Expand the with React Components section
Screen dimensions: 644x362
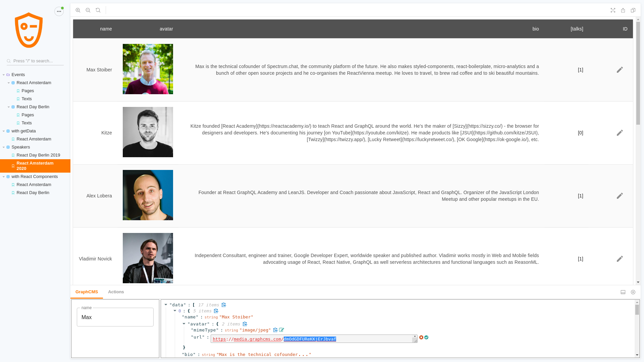click(x=4, y=176)
